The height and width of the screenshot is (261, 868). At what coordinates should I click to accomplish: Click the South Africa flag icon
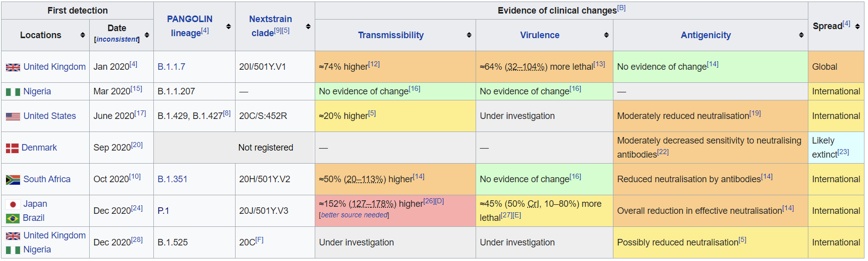coord(13,180)
